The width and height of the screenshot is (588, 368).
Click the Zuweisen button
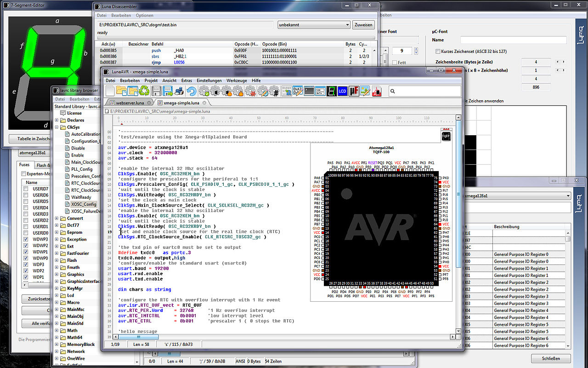click(364, 25)
